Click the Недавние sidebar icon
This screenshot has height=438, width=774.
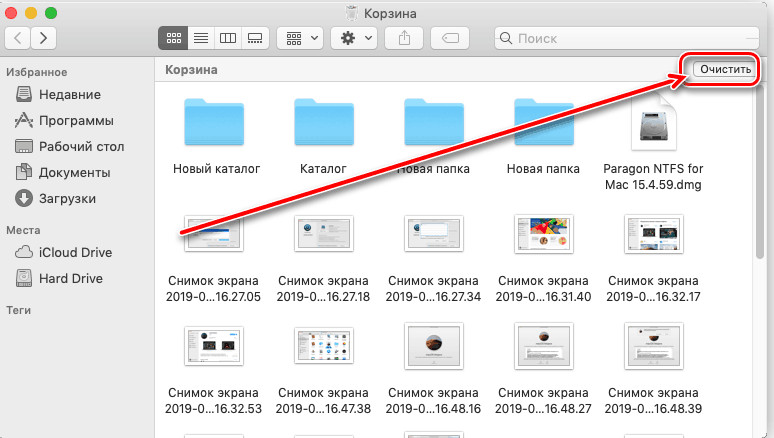pos(24,94)
